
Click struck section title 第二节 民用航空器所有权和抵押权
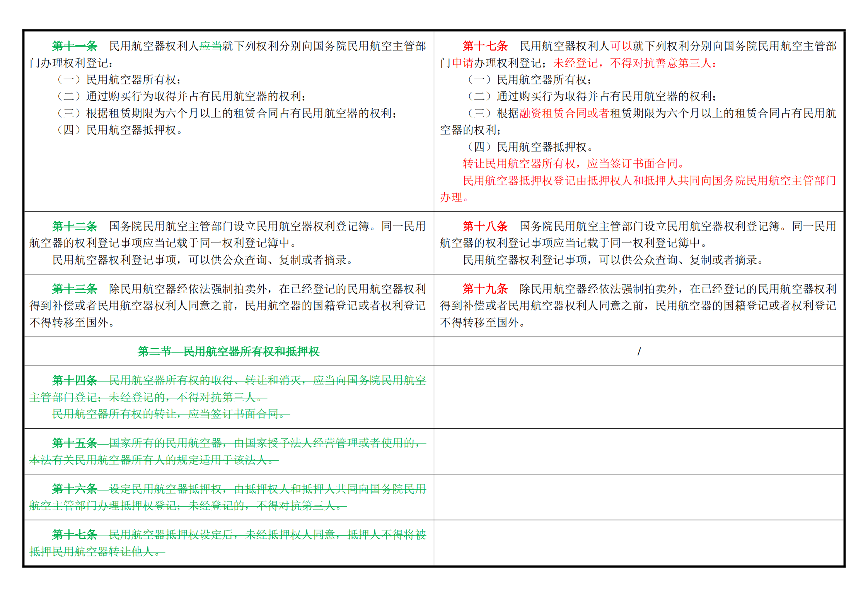tap(229, 351)
